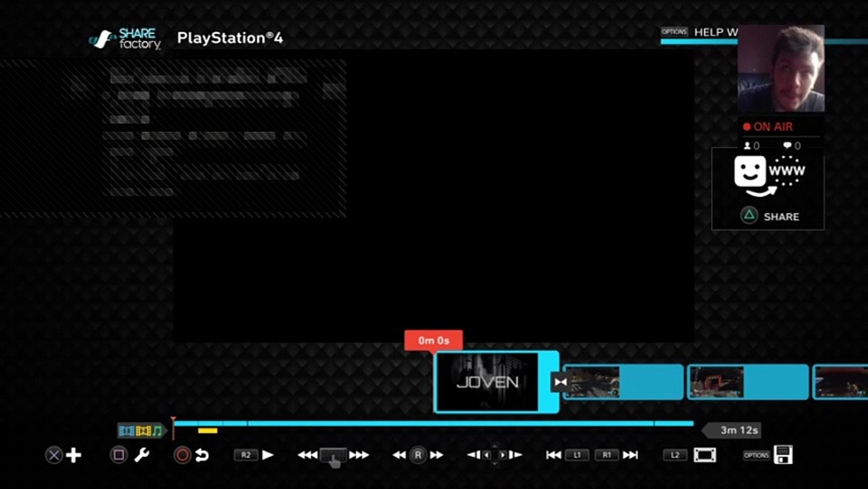Click the R stick icon
The height and width of the screenshot is (489, 868).
click(418, 455)
